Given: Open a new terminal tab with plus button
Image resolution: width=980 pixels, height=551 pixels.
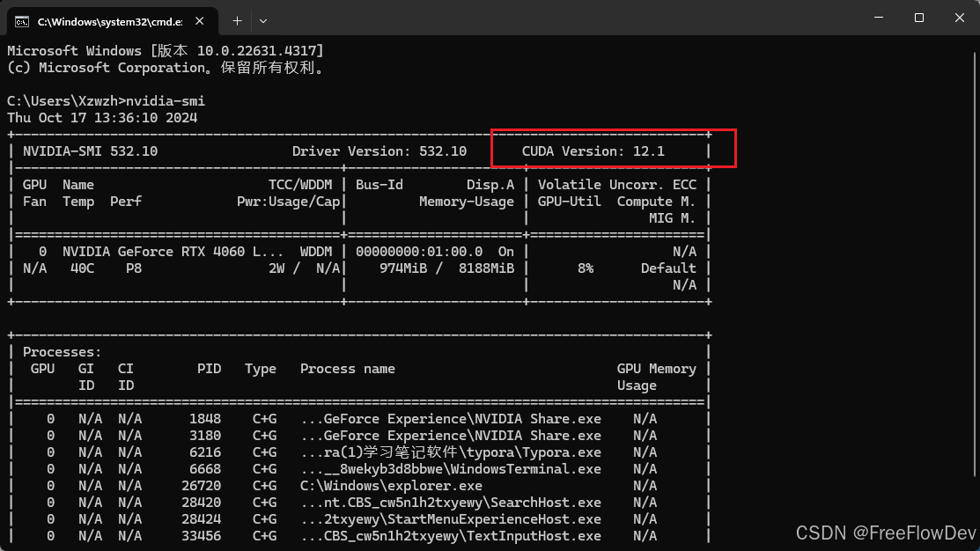Looking at the screenshot, I should pos(237,21).
